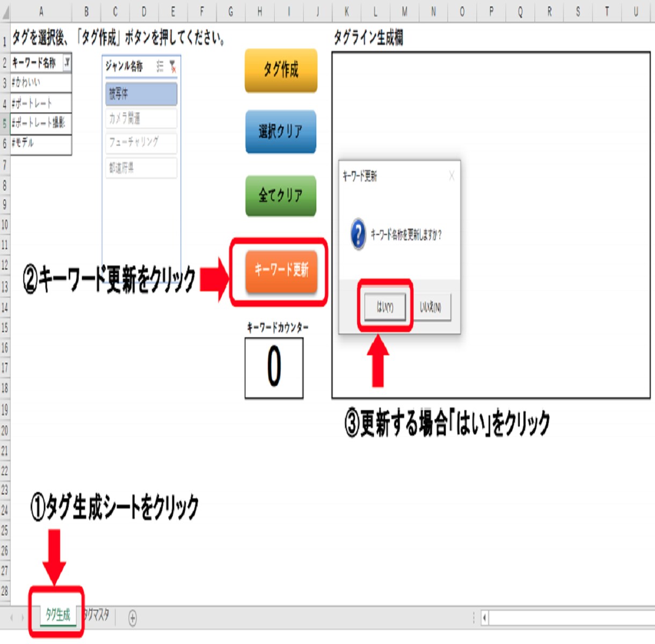This screenshot has height=644, width=655.
Task: Click the yellow タグ作成 button
Action: click(x=281, y=70)
